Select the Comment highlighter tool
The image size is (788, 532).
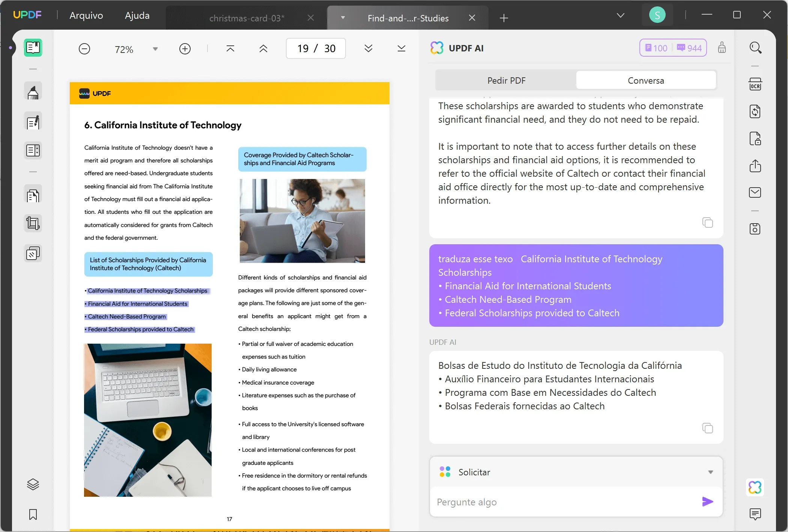click(x=33, y=92)
